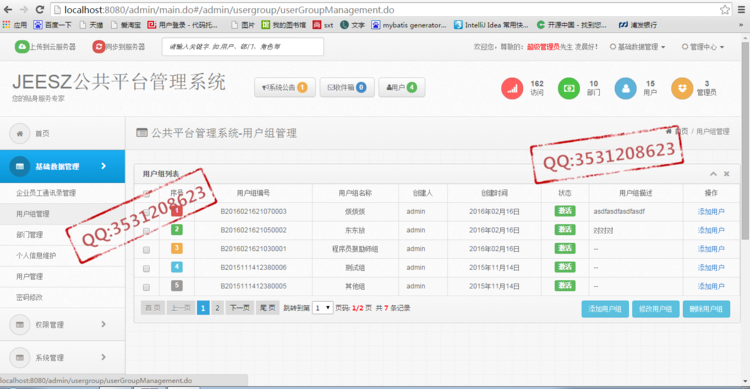Viewport: 750px width, 389px height.
Task: Click the mybatis generator bookmark icon
Action: click(x=376, y=24)
